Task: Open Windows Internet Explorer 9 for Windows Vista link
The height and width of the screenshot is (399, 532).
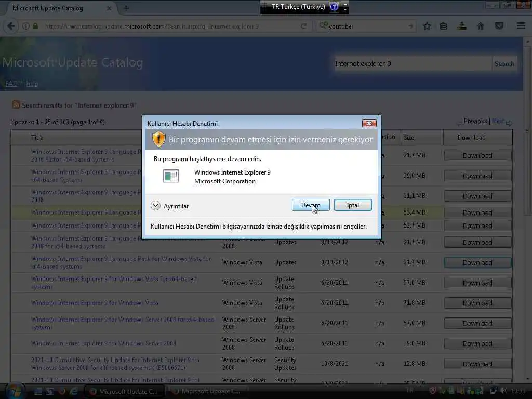Action: click(95, 303)
